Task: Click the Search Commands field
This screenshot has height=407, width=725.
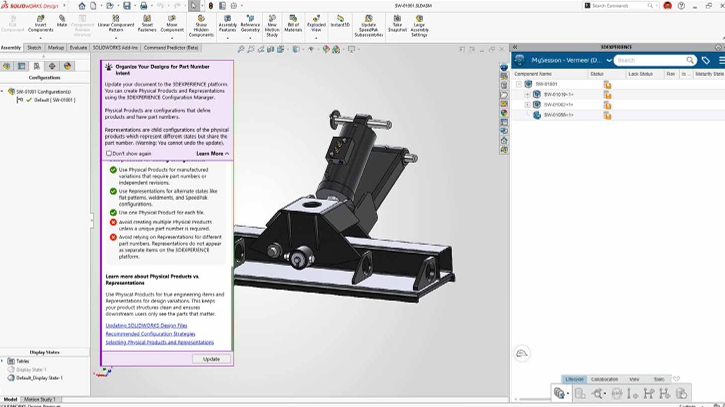Action: (620, 6)
